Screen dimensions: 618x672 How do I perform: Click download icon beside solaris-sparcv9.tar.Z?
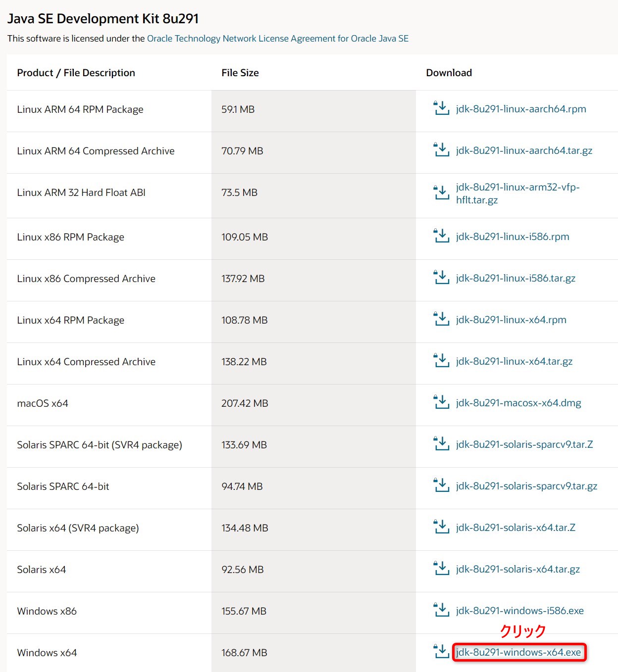[441, 444]
